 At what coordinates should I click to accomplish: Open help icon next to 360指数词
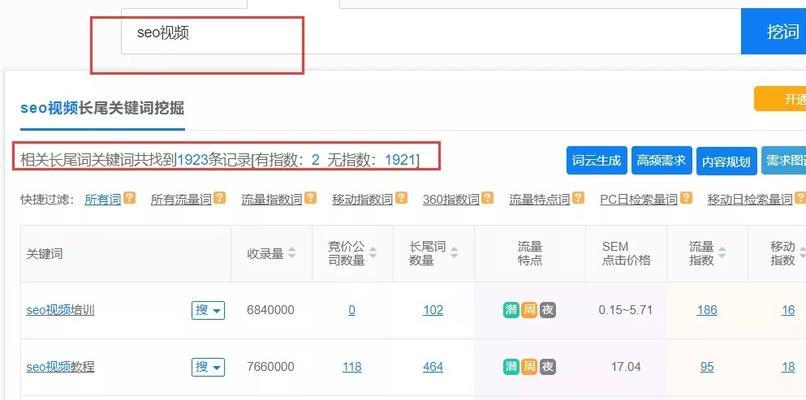click(x=487, y=198)
